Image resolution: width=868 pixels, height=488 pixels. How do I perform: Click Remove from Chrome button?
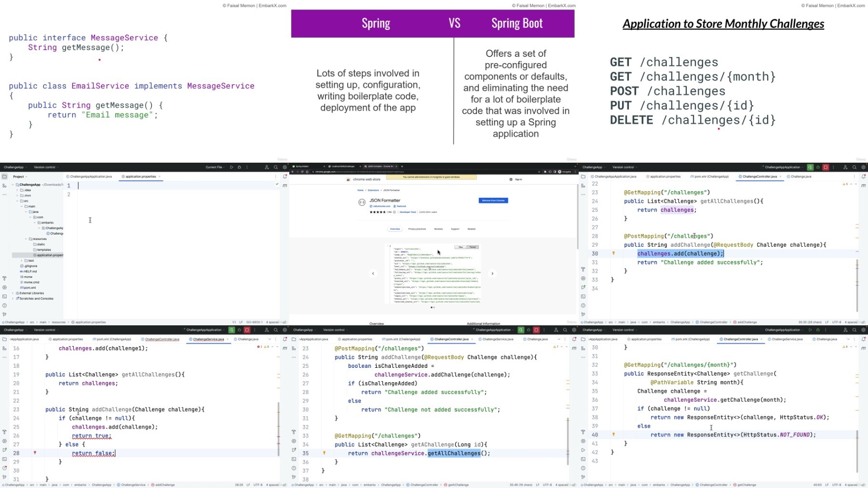coord(493,200)
